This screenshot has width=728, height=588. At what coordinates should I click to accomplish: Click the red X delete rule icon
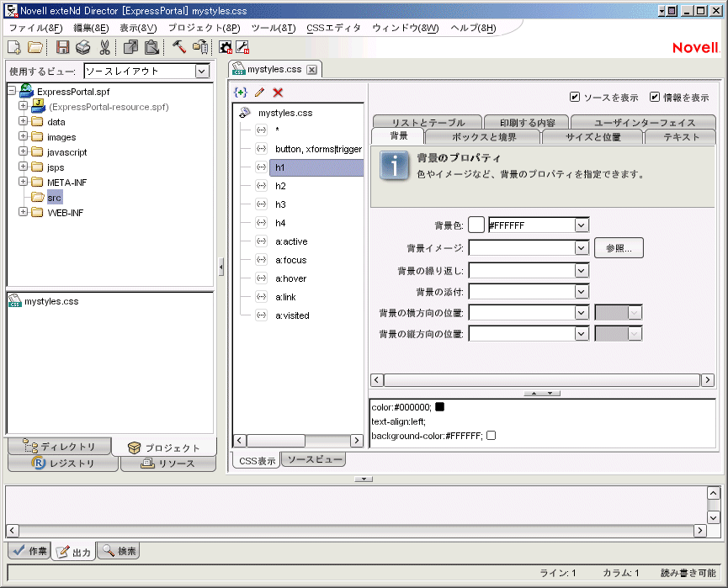(x=278, y=93)
